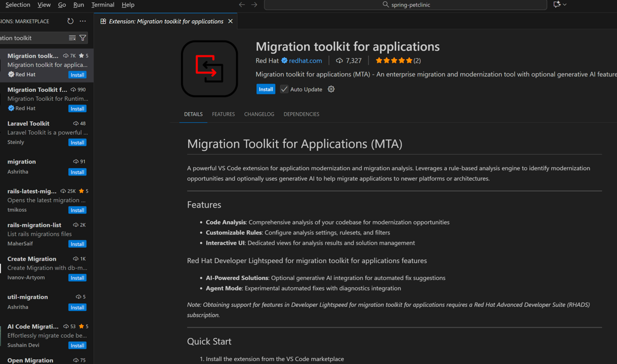Click the Migration toolkit extension logo

(x=209, y=69)
